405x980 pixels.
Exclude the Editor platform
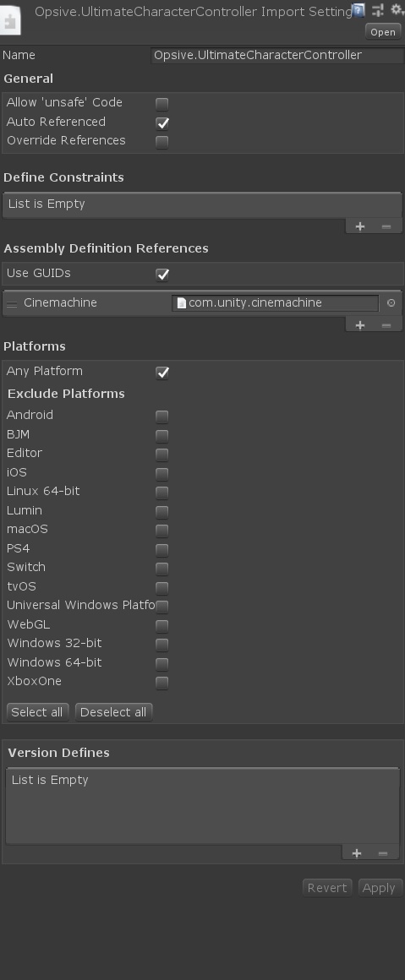(162, 455)
